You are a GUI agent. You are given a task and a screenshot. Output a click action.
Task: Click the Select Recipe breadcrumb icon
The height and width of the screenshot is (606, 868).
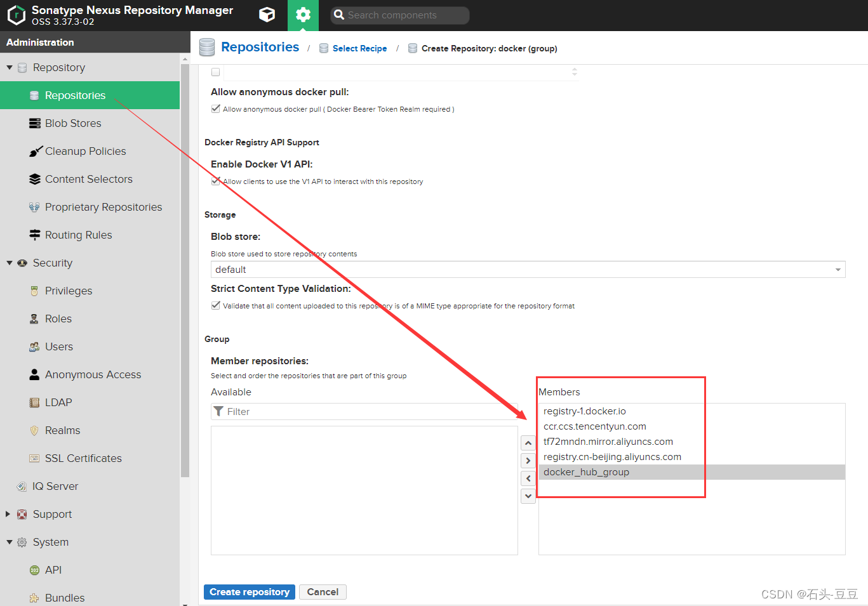point(324,48)
